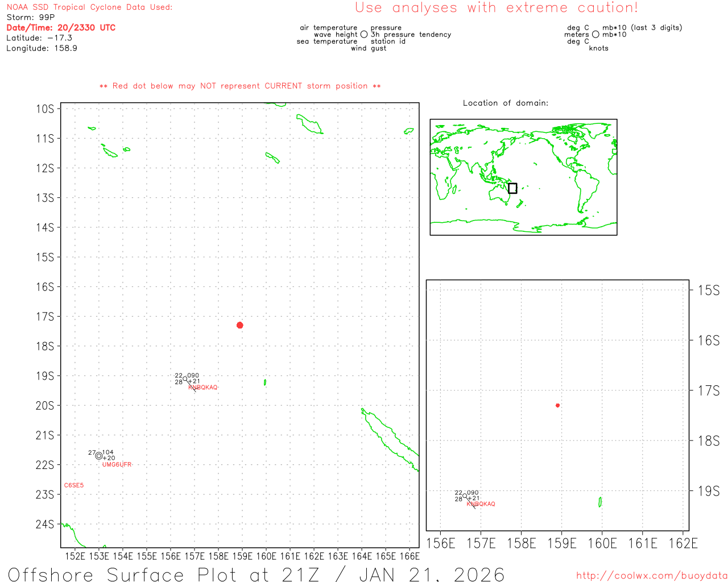
Task: Click the 19S latitude label on inset map
Action: (709, 491)
